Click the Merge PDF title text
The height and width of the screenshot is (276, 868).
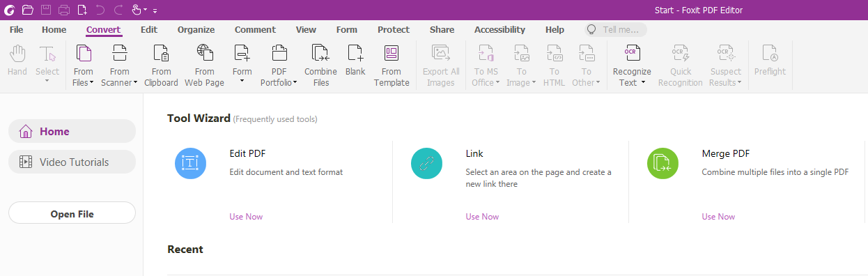point(726,153)
